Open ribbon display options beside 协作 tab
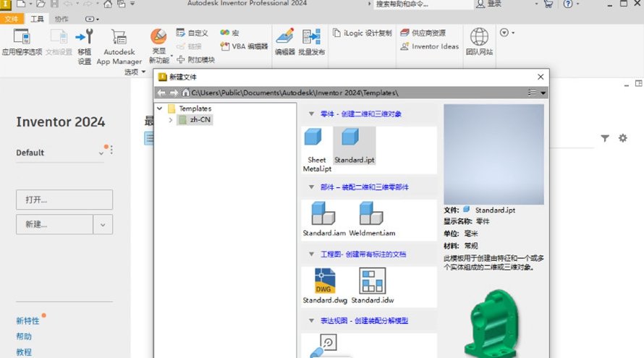The width and height of the screenshot is (644, 358). click(92, 19)
